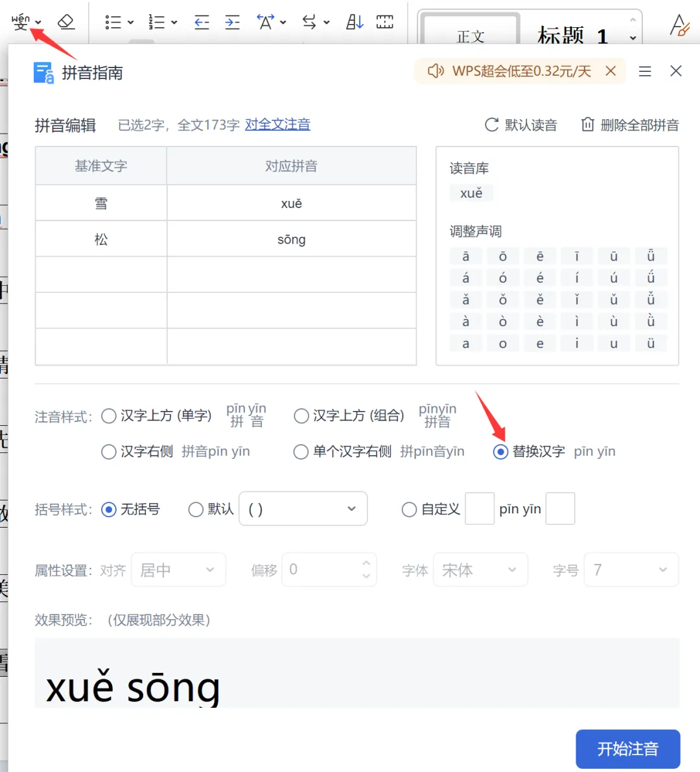Click the decrease indent icon
Viewport: 700px width, 772px height.
coord(202,22)
